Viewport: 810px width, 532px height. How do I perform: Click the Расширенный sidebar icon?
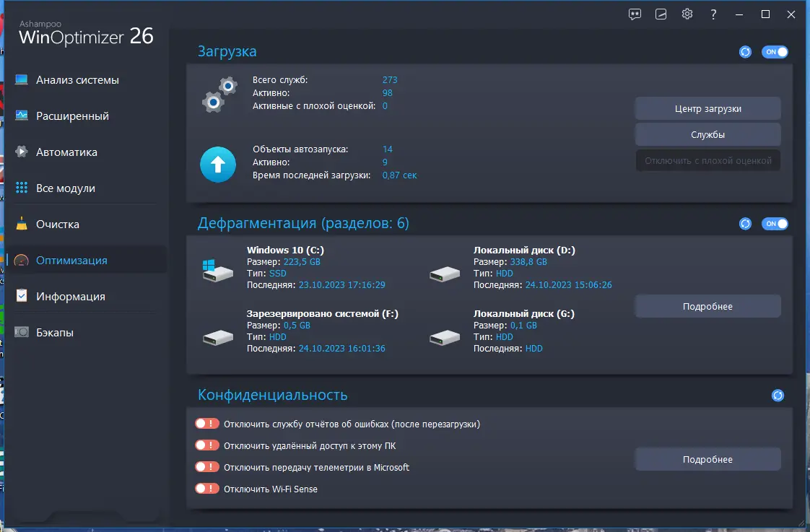(x=22, y=115)
